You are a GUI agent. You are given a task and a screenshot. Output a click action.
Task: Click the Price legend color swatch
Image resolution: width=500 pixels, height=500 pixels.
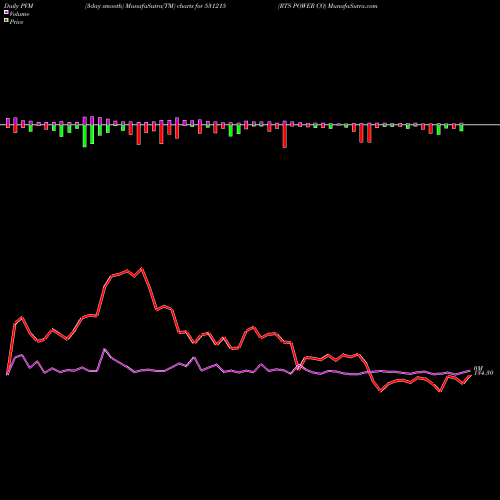(x=6, y=21)
